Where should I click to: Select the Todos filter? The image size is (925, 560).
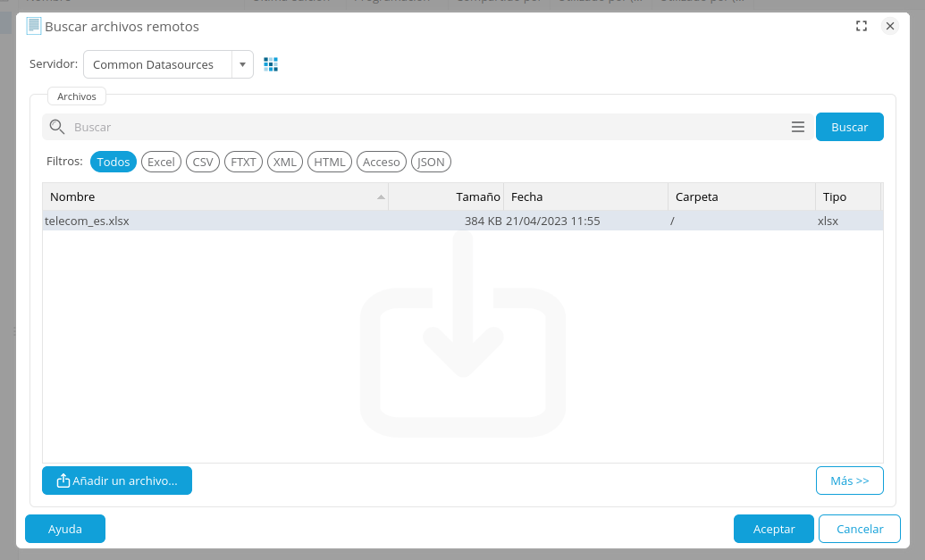coord(114,162)
